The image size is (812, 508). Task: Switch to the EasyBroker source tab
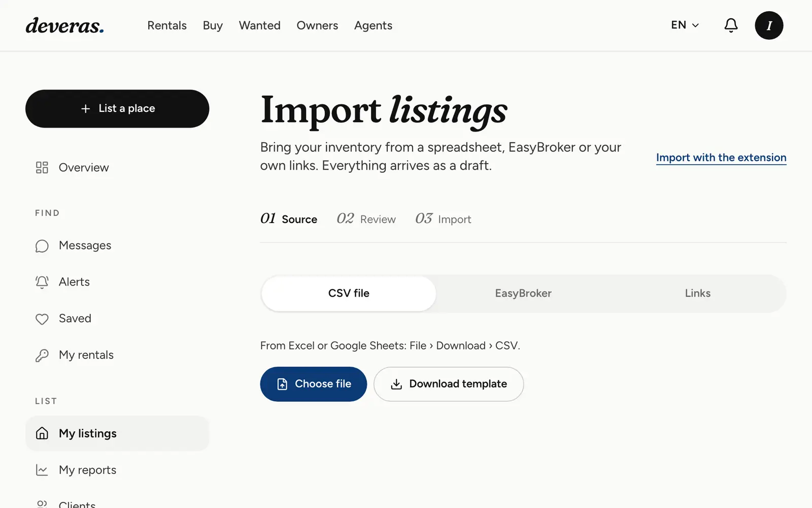tap(523, 294)
